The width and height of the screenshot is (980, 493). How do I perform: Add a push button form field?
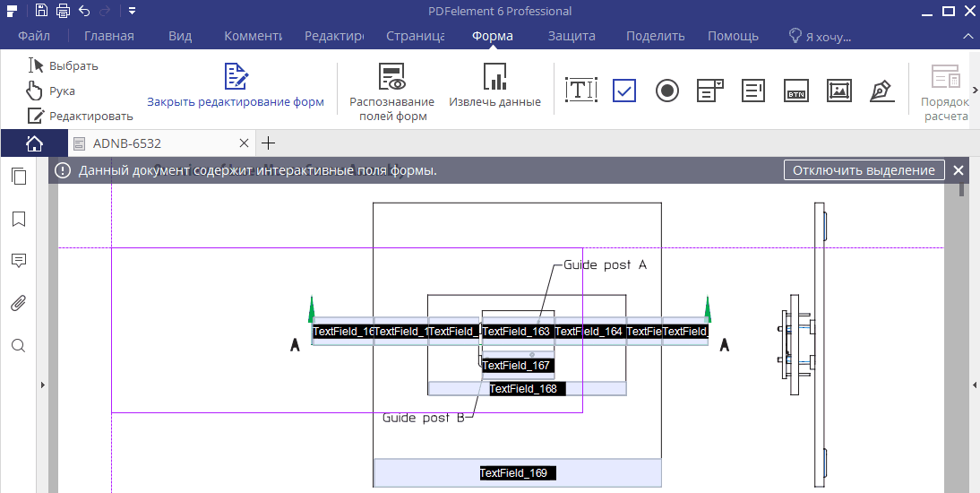tap(796, 90)
